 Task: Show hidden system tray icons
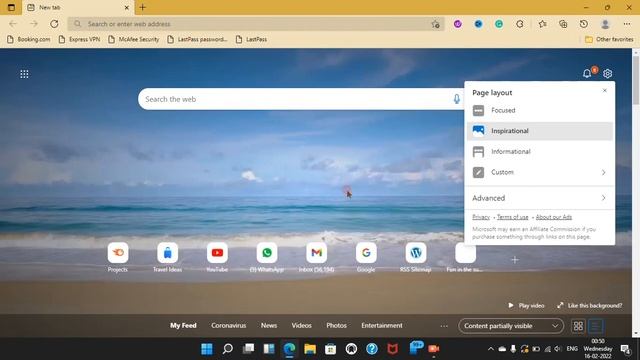491,349
